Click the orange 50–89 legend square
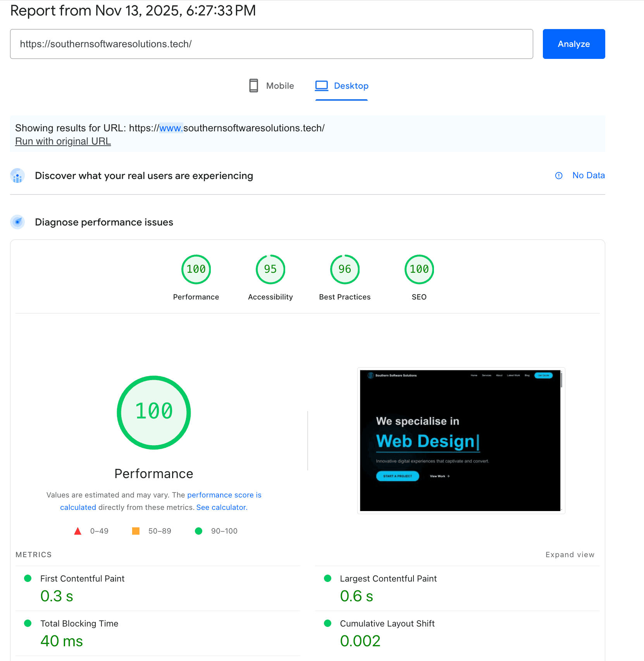The height and width of the screenshot is (661, 644). (x=135, y=531)
